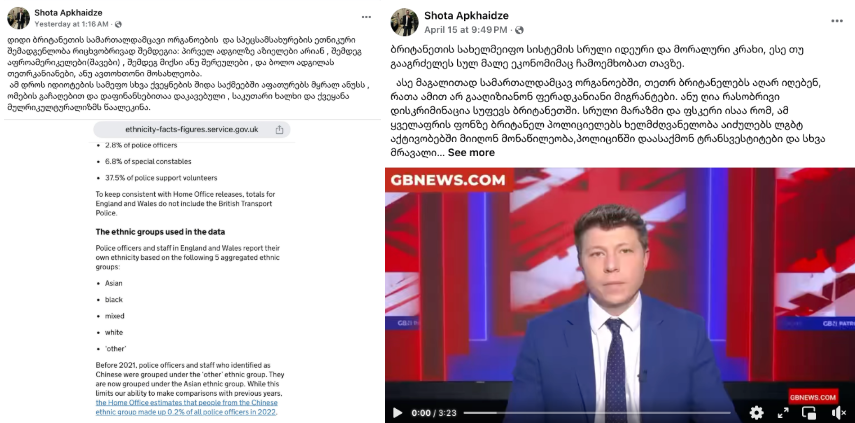Open Shota Apkhaidze profile from right post
The image size is (855, 423).
coord(466,16)
